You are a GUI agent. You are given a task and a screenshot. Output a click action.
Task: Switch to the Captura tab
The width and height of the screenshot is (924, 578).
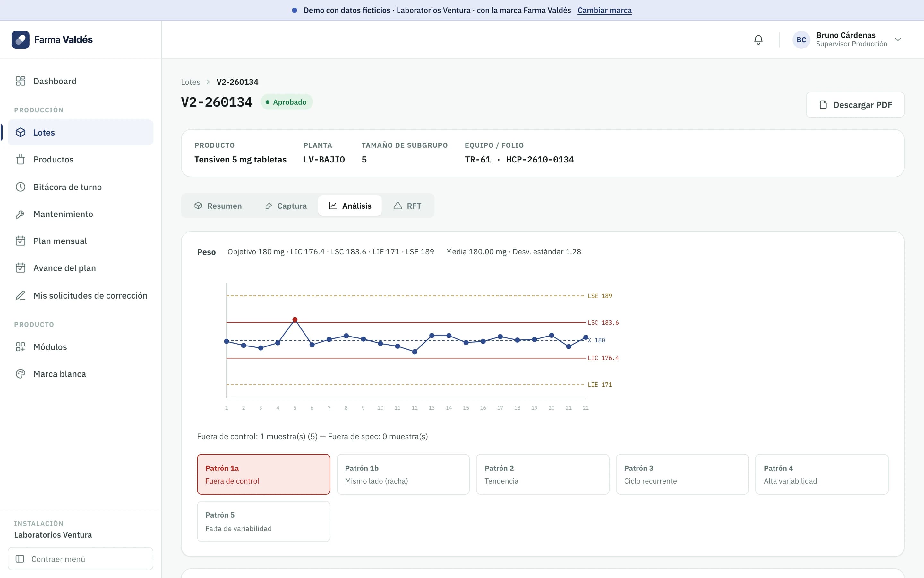click(x=286, y=206)
